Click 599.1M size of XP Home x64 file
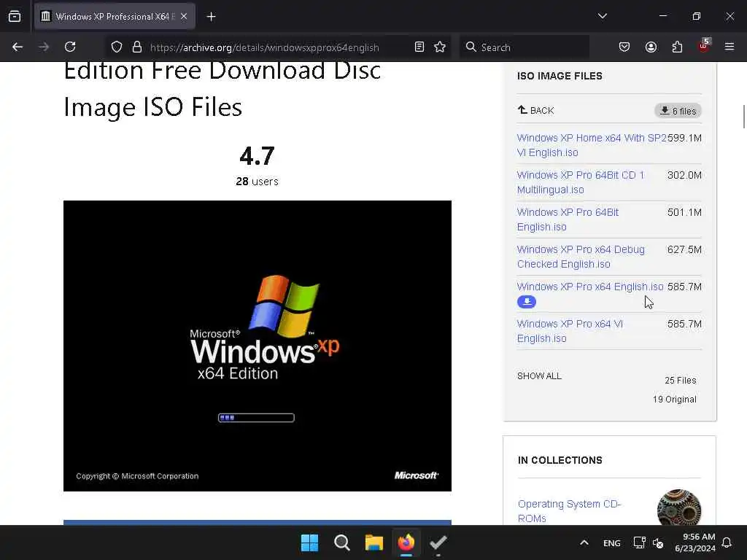The height and width of the screenshot is (560, 747). point(684,138)
